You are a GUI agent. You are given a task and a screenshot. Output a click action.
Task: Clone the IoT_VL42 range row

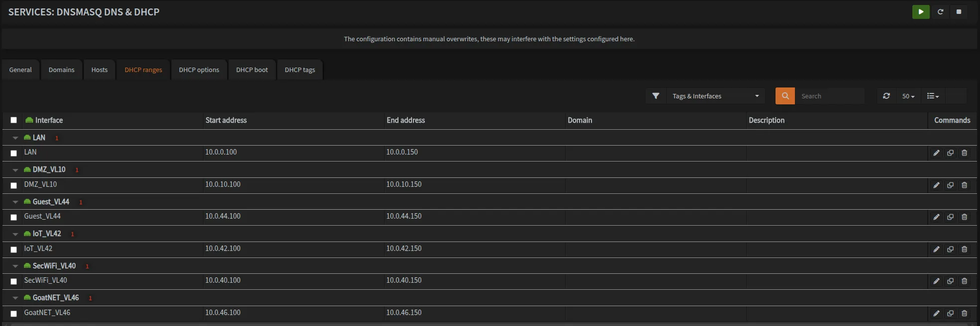coord(950,249)
